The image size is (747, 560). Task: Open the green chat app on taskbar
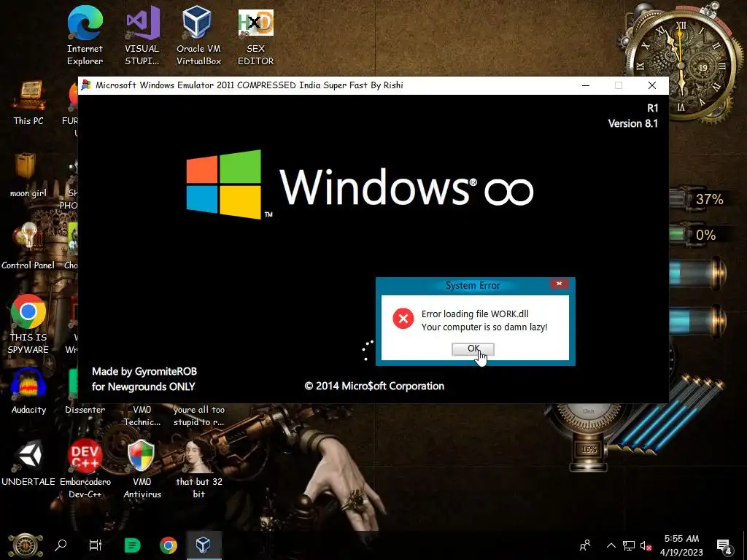click(x=132, y=545)
